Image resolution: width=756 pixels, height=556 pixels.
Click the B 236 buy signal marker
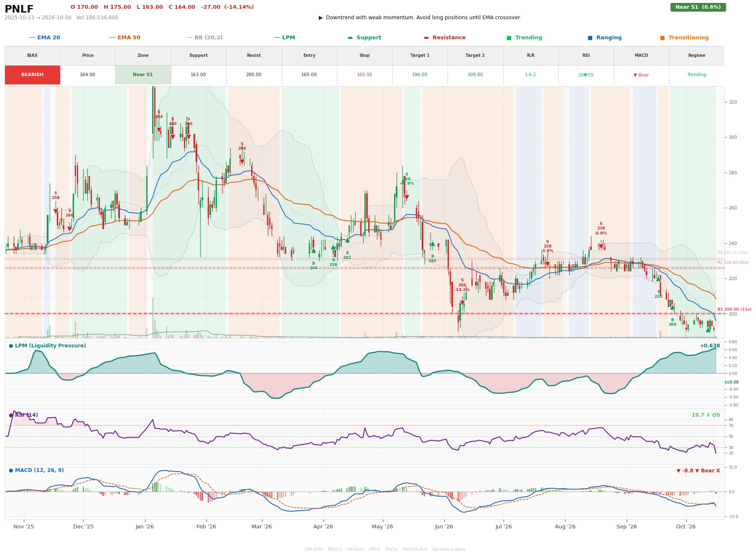coord(313,250)
